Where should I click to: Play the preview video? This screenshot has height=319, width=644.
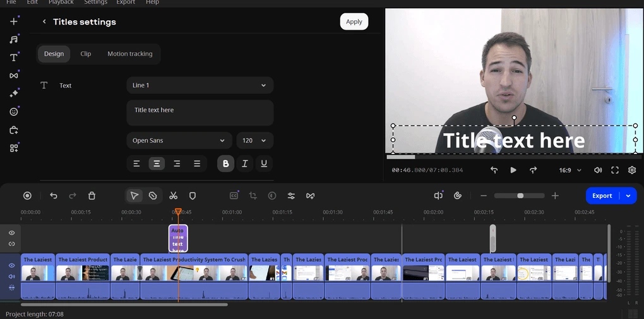[x=513, y=170]
